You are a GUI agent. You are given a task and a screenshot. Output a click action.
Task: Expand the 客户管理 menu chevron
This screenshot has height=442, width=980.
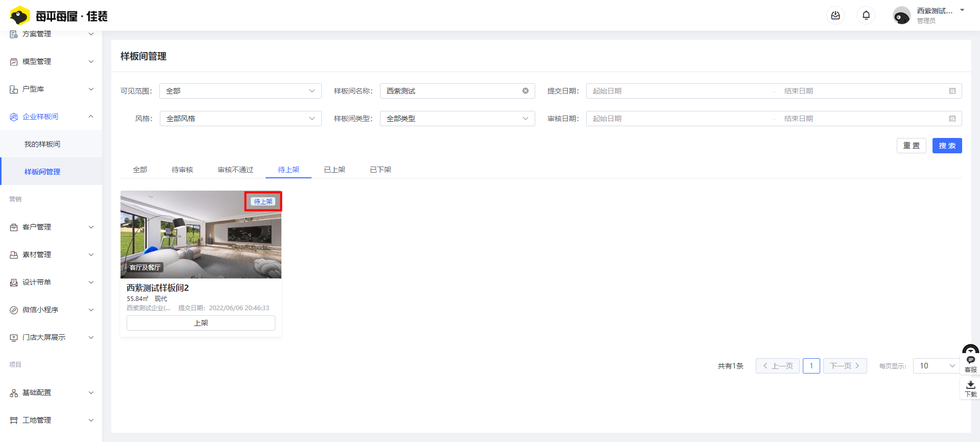91,227
